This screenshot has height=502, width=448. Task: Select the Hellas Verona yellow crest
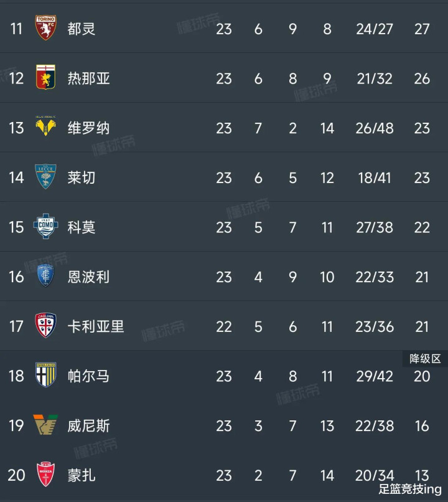[45, 126]
